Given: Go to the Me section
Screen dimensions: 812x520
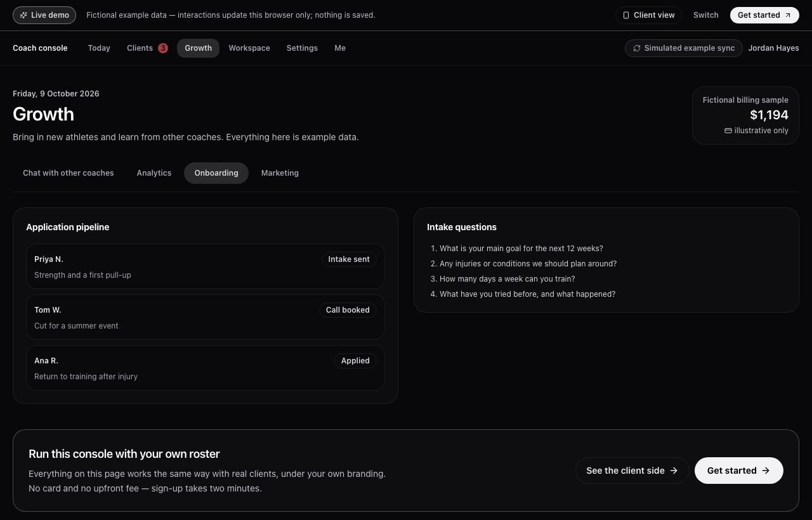Looking at the screenshot, I should pyautogui.click(x=340, y=48).
